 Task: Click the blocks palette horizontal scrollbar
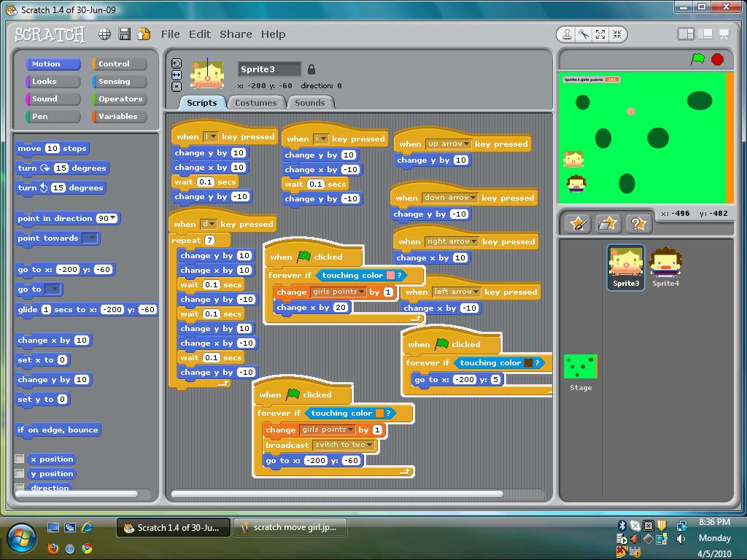tap(76, 494)
